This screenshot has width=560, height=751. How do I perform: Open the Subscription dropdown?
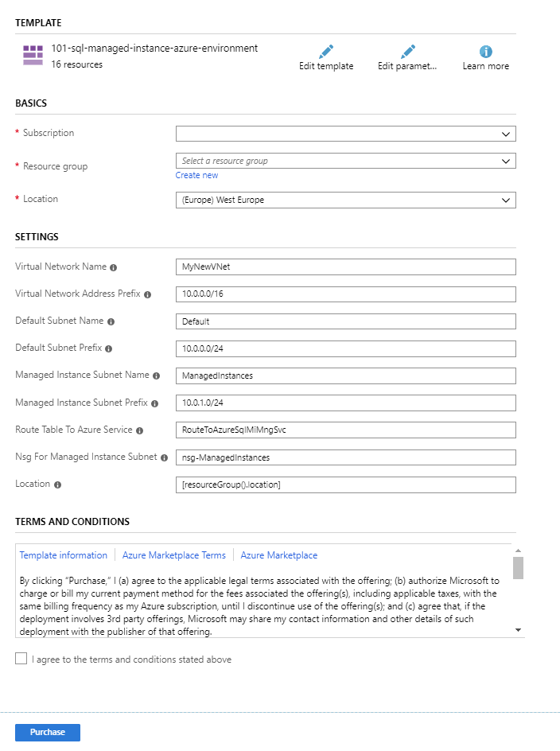345,133
